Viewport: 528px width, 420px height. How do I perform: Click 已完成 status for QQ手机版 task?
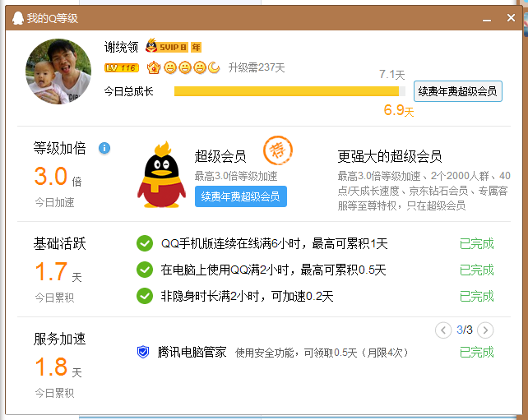(476, 243)
